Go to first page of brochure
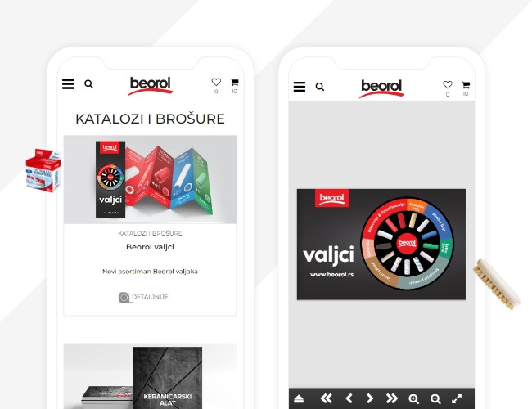This screenshot has height=409, width=532. pyautogui.click(x=326, y=398)
